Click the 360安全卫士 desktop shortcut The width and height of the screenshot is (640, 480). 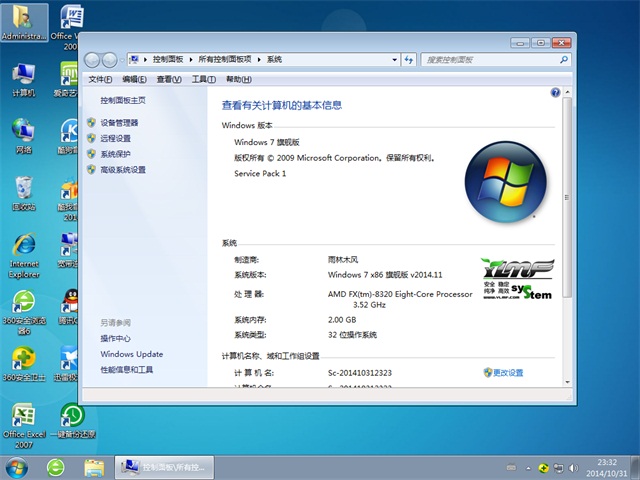point(23,360)
